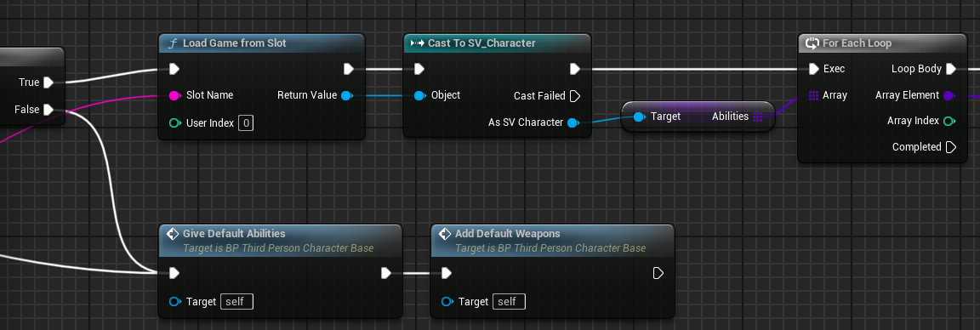
Task: Click the User Index value field
Action: pyautogui.click(x=246, y=122)
